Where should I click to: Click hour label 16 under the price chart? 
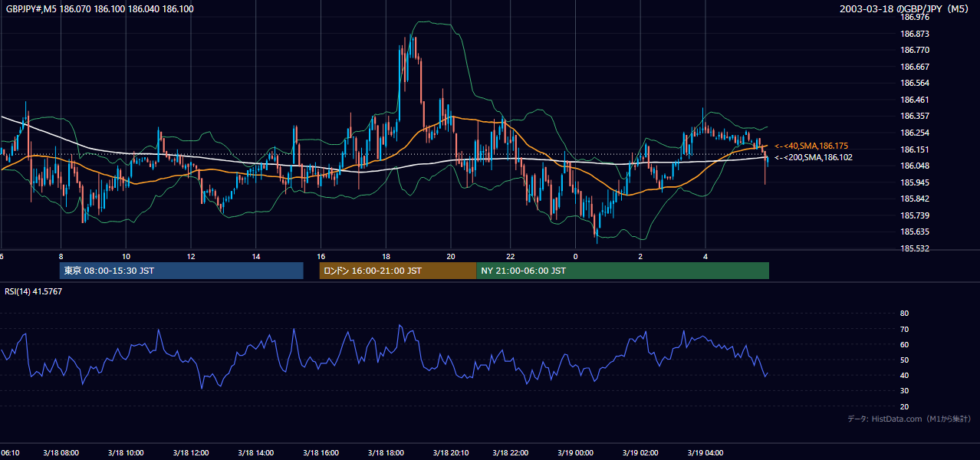(x=321, y=256)
